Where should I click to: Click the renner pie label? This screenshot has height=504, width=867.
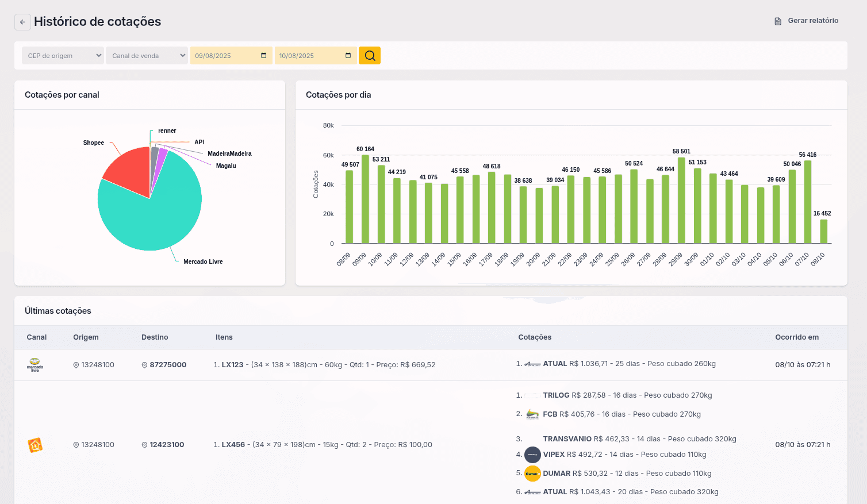167,130
